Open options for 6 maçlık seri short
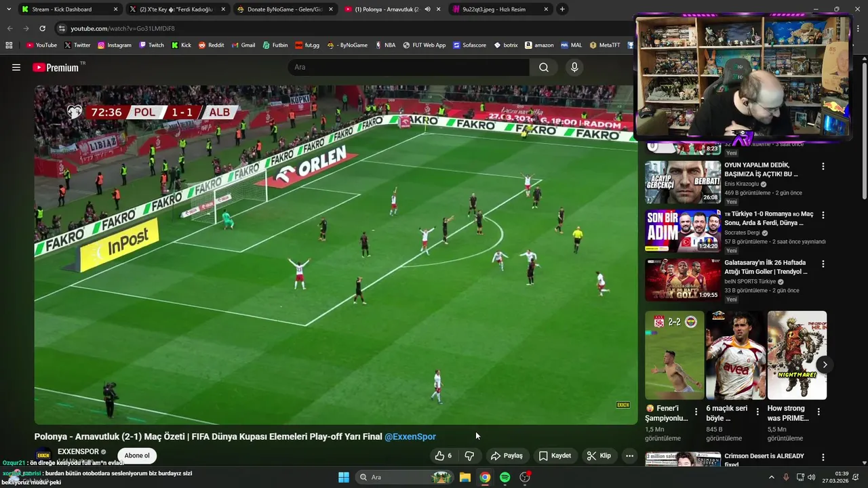The height and width of the screenshot is (488, 868). (757, 411)
